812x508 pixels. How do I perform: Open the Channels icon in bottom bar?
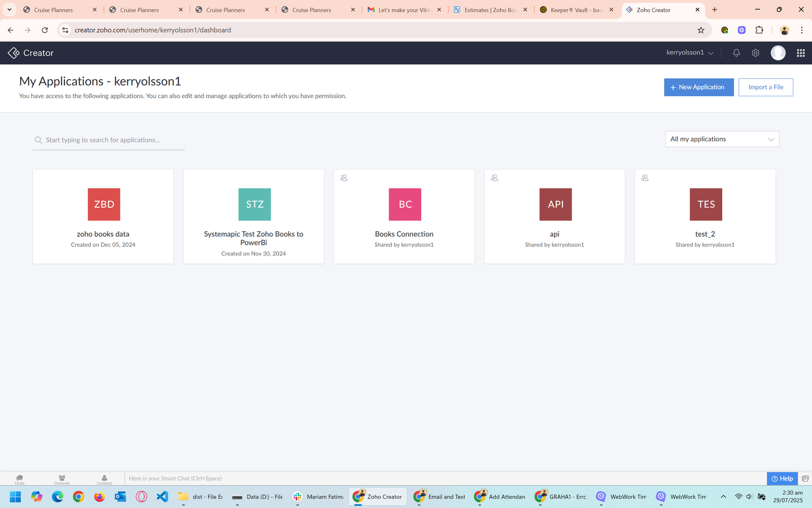[62, 480]
